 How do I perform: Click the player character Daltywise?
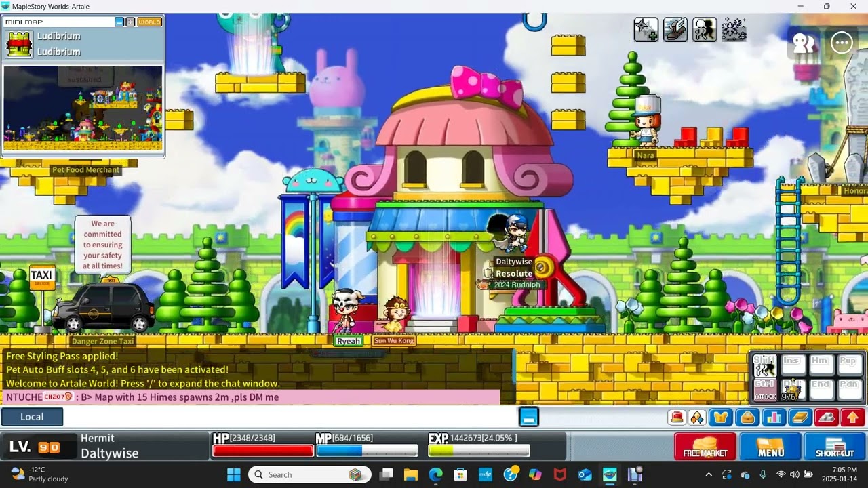(x=514, y=234)
